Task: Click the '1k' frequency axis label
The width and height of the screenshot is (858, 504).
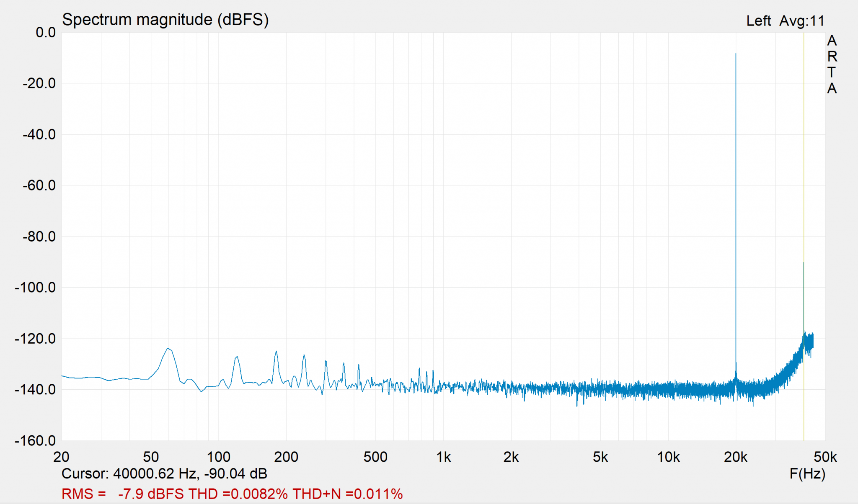Action: click(443, 457)
